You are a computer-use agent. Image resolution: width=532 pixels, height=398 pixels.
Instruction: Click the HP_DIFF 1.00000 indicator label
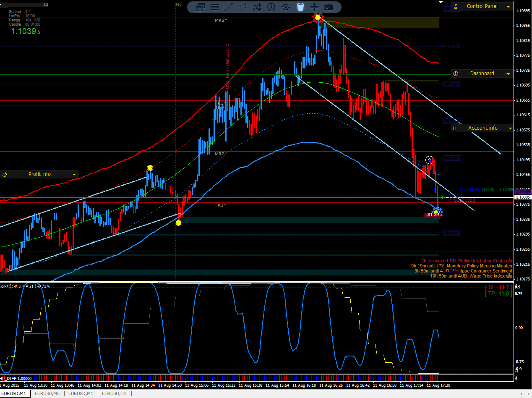(x=16, y=378)
